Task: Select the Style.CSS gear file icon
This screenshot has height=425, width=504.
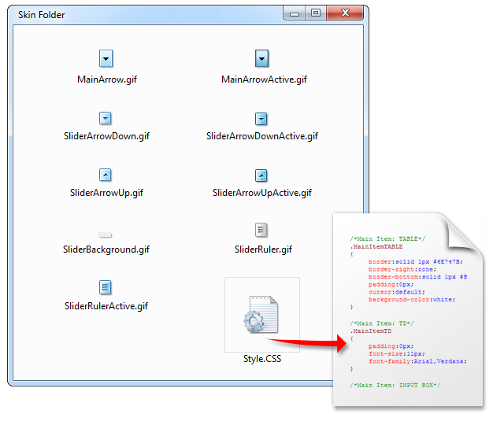Action: coord(261,315)
